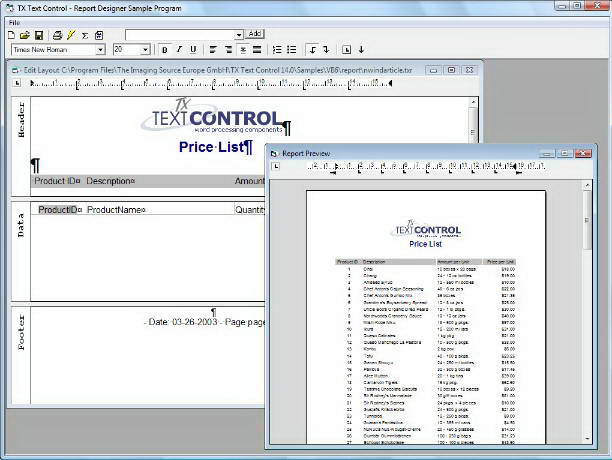Apply bulleted list formatting

pos(292,50)
